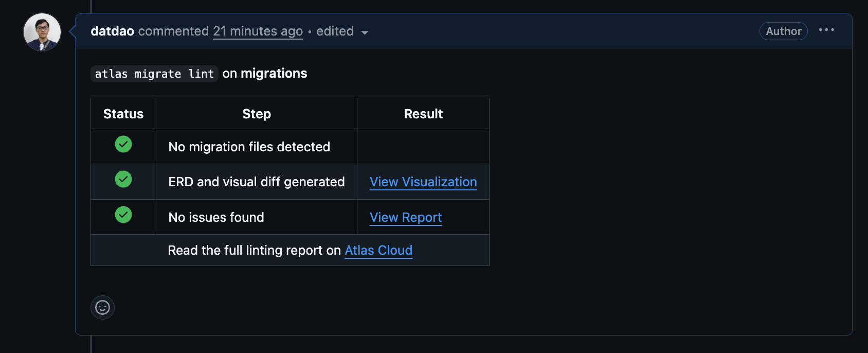868x353 pixels.
Task: Click the green check icon beside 'ERD and visual diff generated'
Action: (x=123, y=180)
